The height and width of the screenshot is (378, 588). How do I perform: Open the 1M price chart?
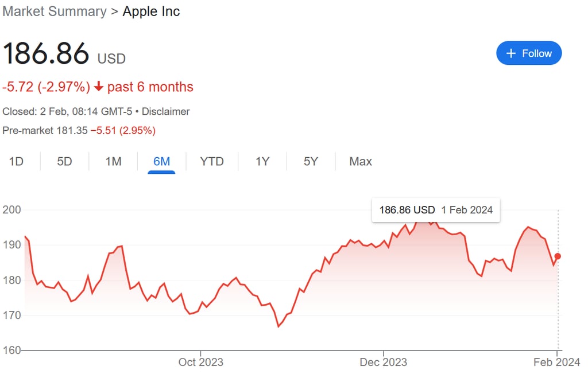pos(113,162)
